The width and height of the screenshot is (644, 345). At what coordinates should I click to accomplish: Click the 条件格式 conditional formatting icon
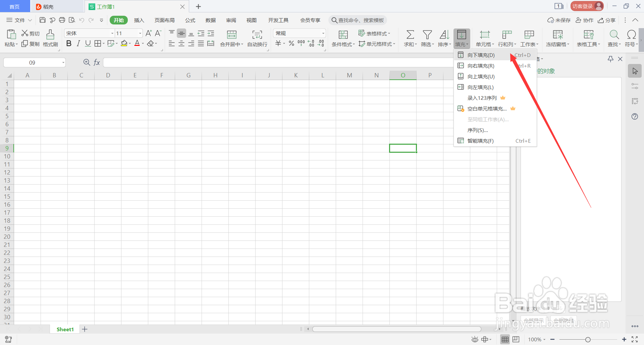coord(343,35)
